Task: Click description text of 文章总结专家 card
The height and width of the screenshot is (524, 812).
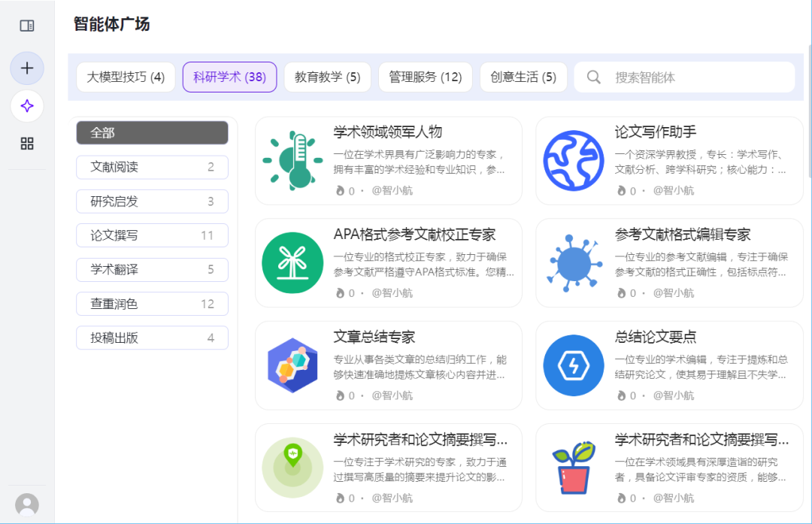Action: click(420, 367)
